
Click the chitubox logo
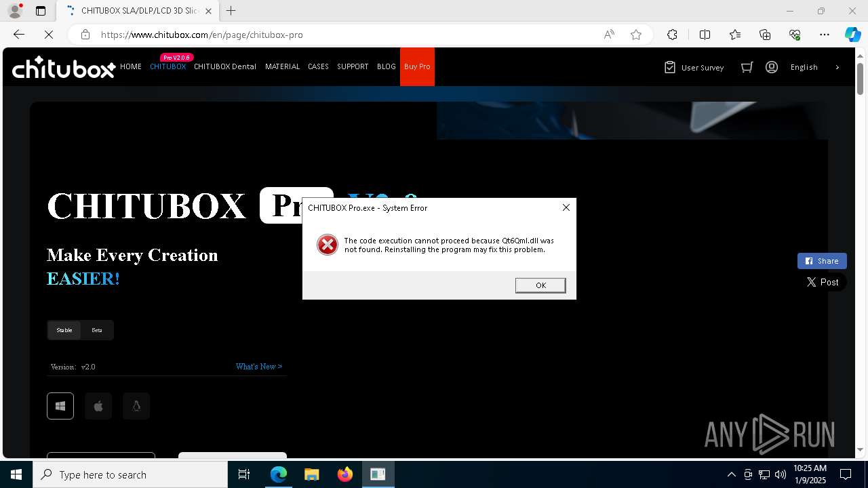pyautogui.click(x=63, y=67)
